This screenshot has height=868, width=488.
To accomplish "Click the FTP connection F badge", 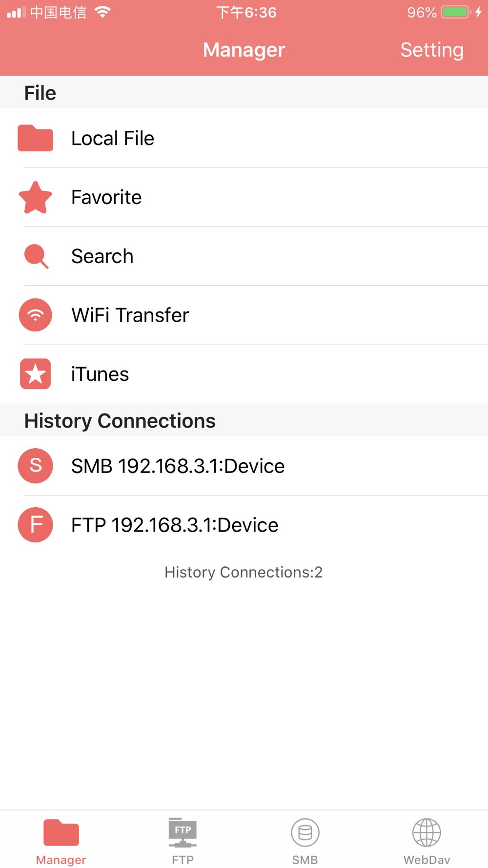I will click(35, 525).
